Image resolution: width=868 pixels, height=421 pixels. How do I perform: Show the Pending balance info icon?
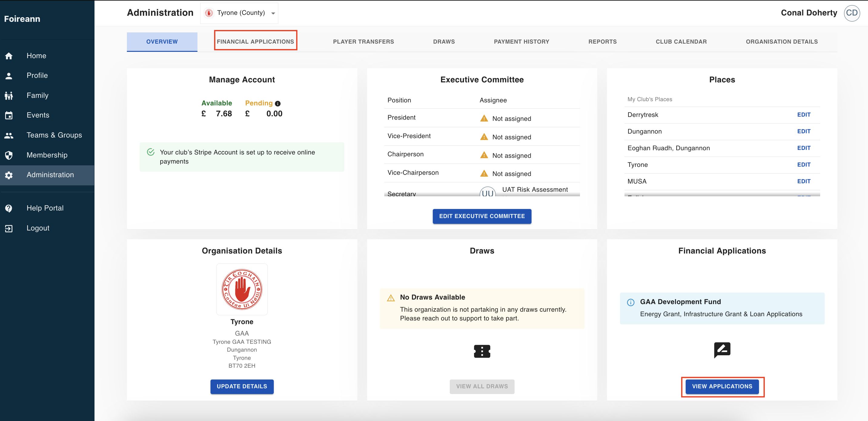click(278, 104)
